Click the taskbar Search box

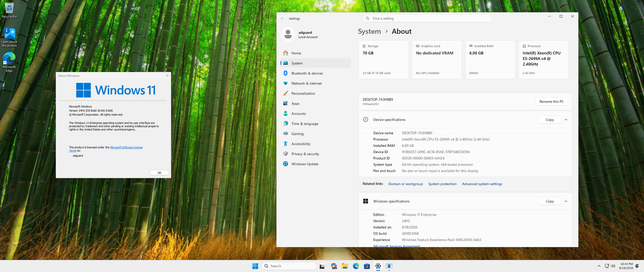[x=289, y=266]
